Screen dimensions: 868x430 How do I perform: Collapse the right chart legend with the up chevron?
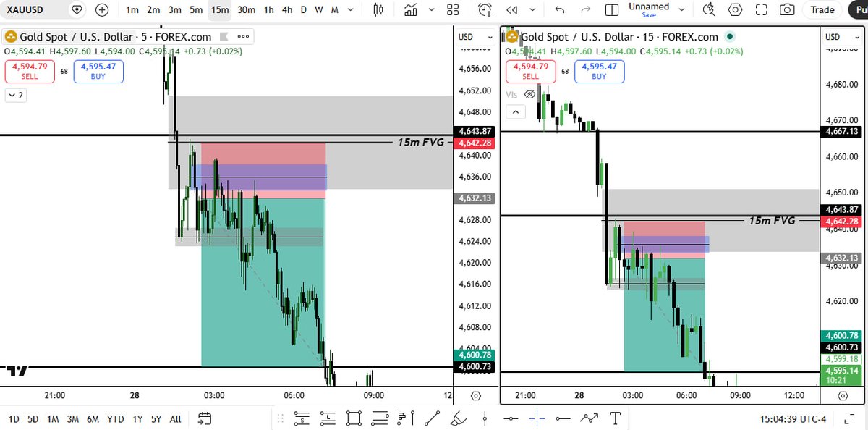click(x=516, y=111)
